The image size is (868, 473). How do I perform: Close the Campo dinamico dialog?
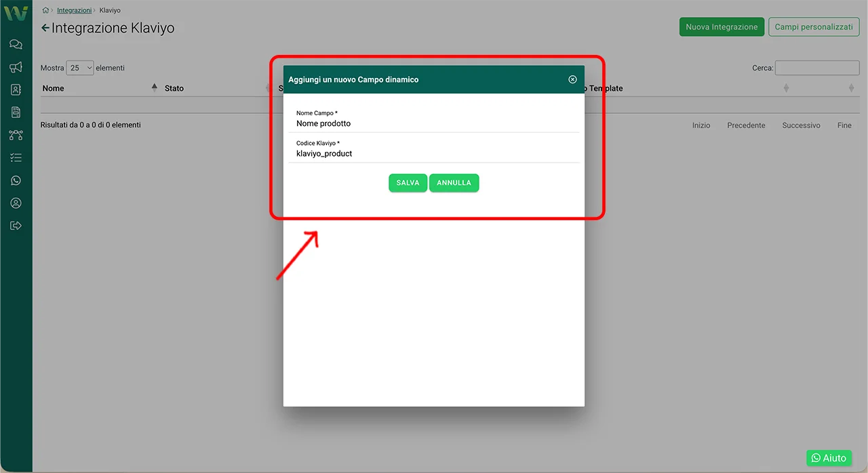[572, 79]
